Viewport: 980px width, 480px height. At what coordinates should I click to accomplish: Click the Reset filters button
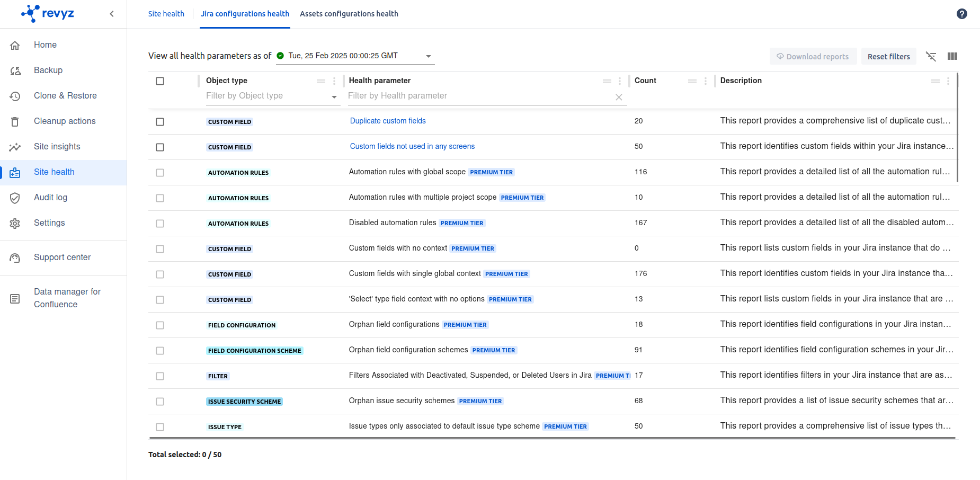tap(888, 57)
